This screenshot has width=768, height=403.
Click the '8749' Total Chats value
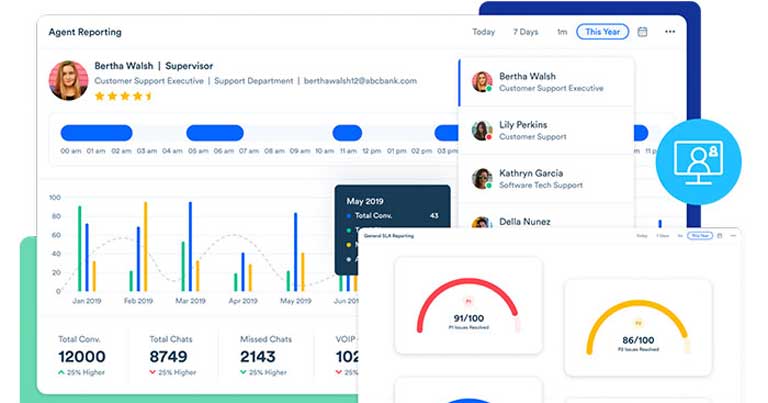(168, 356)
